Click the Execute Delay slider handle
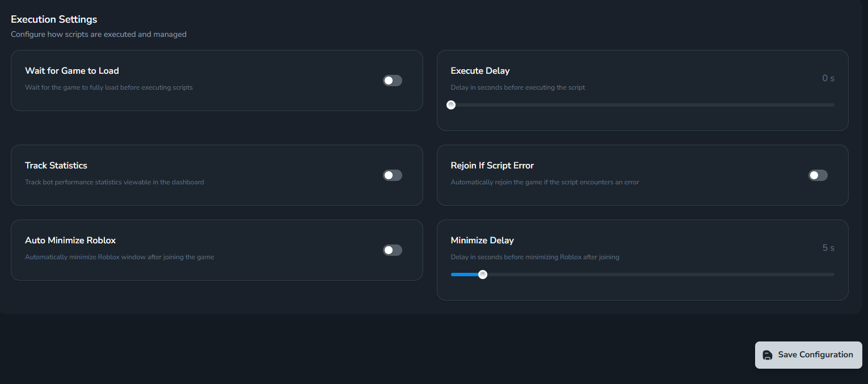The image size is (868, 384). click(x=451, y=104)
